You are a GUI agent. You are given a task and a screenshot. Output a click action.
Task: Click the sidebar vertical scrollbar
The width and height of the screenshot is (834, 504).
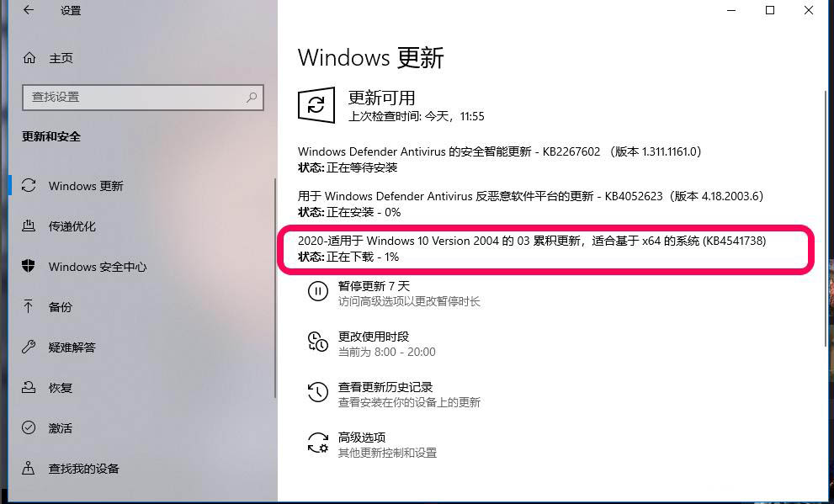click(275, 288)
